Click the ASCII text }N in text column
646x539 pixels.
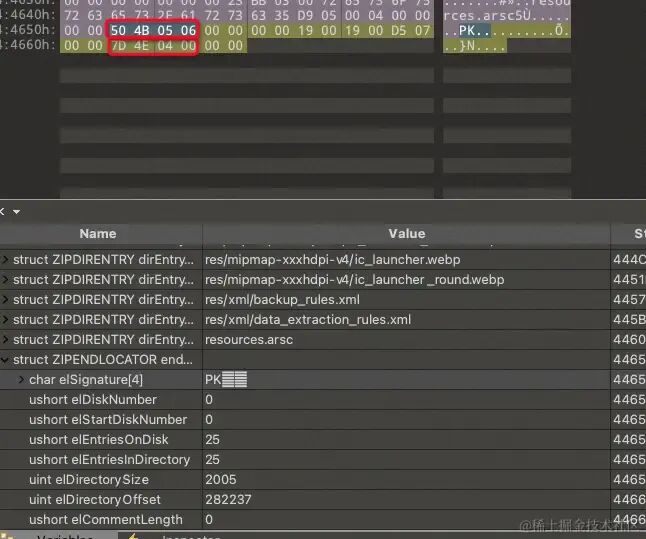467,46
